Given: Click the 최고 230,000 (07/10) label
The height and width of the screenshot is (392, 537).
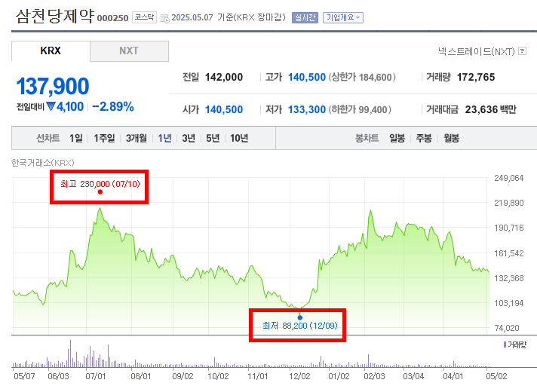Looking at the screenshot, I should click(100, 184).
